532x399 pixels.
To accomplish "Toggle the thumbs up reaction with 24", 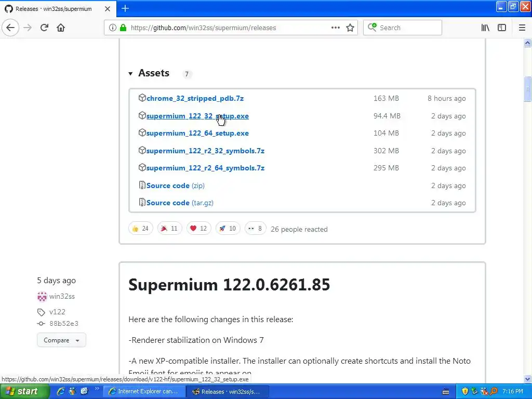I will click(140, 229).
